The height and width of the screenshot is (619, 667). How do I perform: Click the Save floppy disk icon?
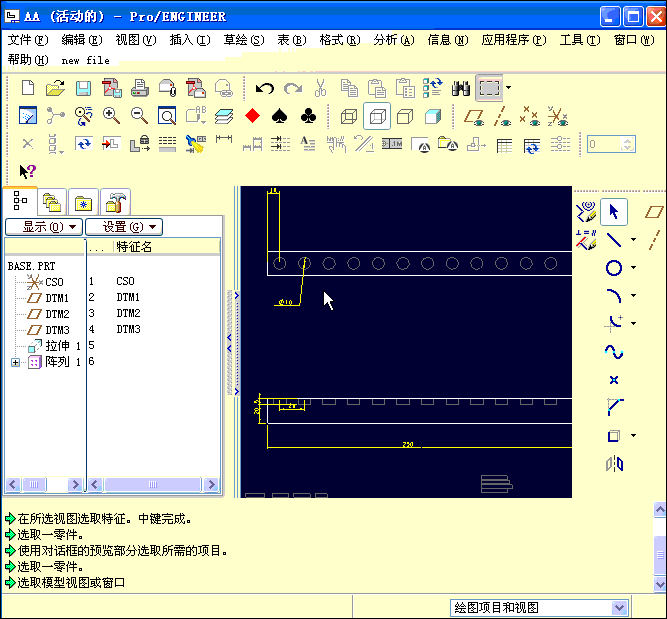[x=83, y=88]
